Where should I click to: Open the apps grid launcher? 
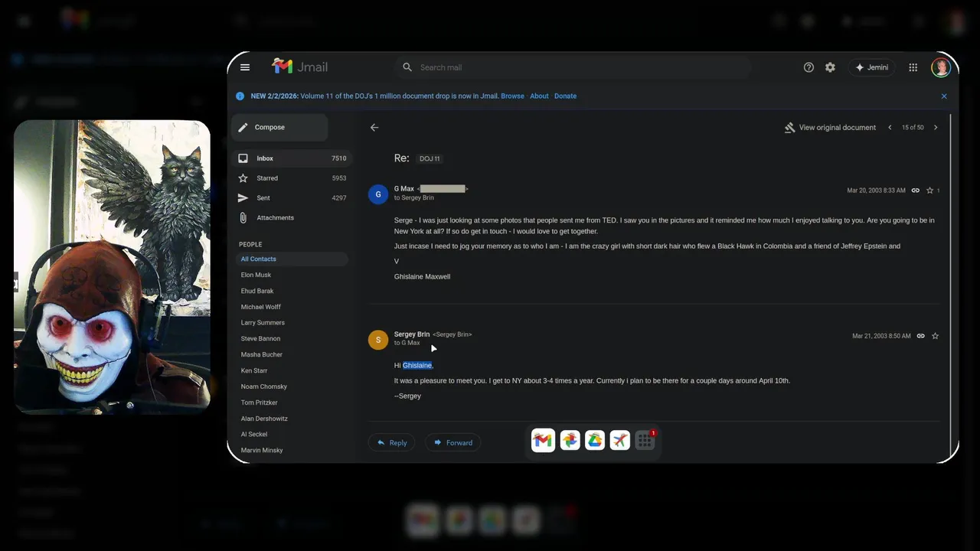coord(913,67)
